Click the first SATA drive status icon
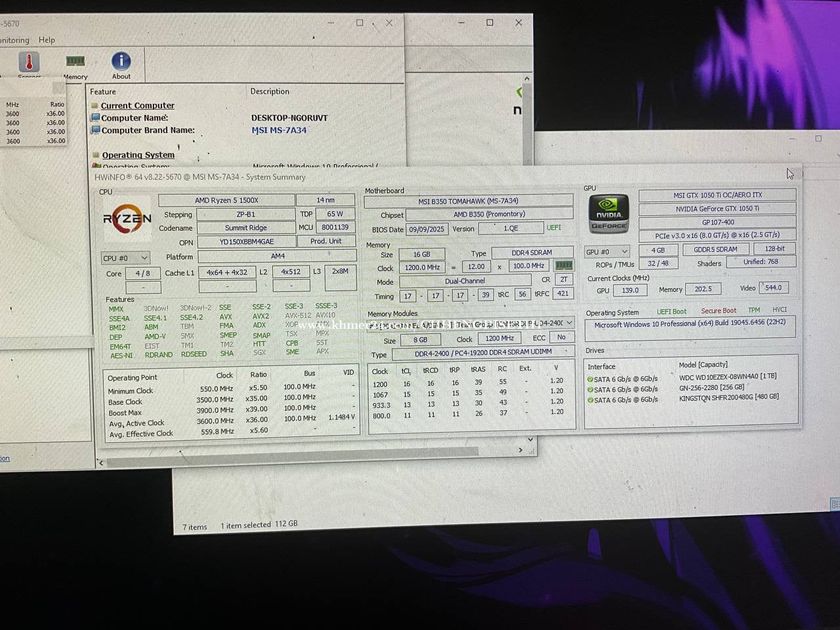The image size is (840, 630). click(x=590, y=379)
